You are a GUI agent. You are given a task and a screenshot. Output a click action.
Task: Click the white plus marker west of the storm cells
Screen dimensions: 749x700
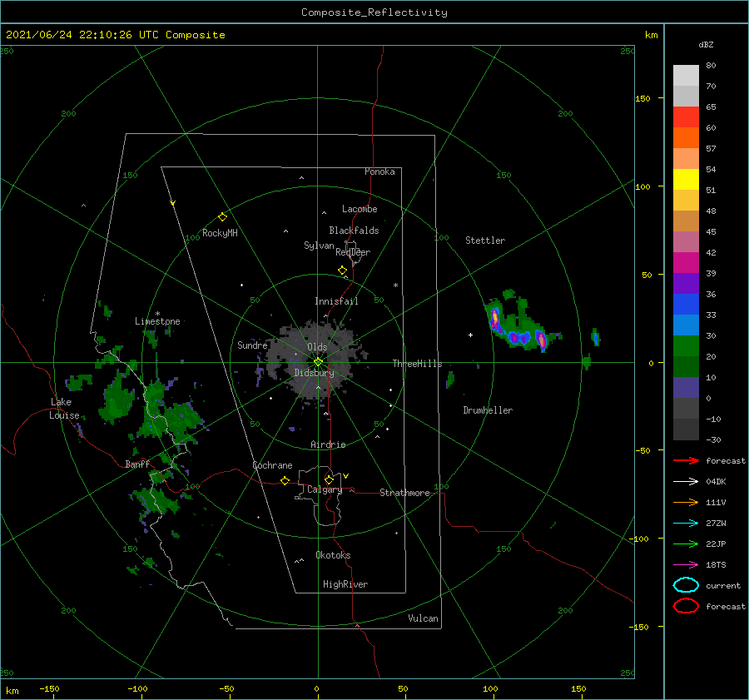(470, 335)
